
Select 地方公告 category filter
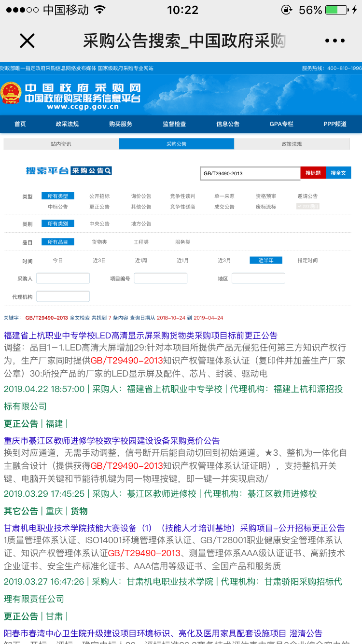point(141,224)
